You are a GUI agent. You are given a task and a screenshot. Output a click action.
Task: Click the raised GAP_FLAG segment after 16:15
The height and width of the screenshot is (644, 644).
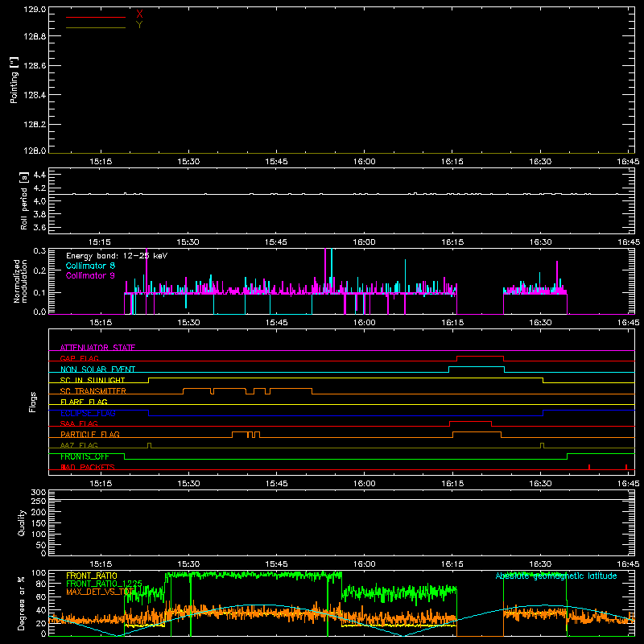(480, 356)
